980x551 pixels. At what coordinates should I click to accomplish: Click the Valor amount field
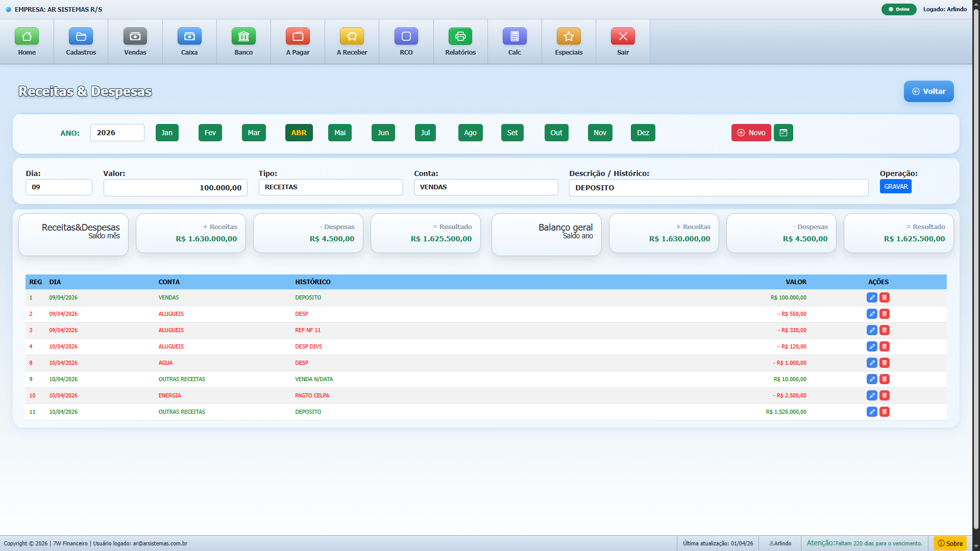point(176,188)
